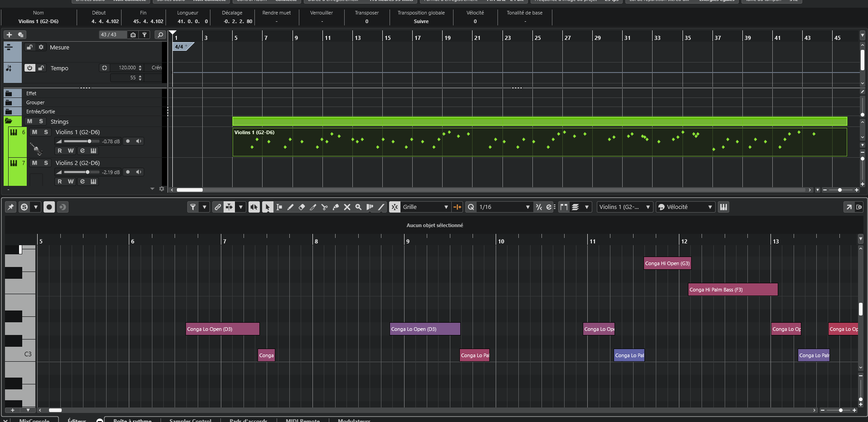
Task: Solo the Violins 2 track
Action: [46, 163]
